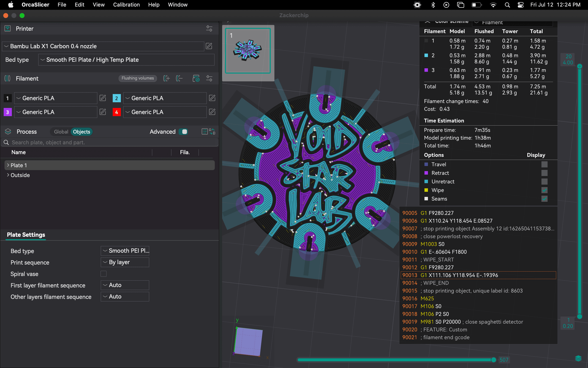This screenshot has height=368, width=588.
Task: Toggle the Advanced mode switch
Action: (183, 132)
